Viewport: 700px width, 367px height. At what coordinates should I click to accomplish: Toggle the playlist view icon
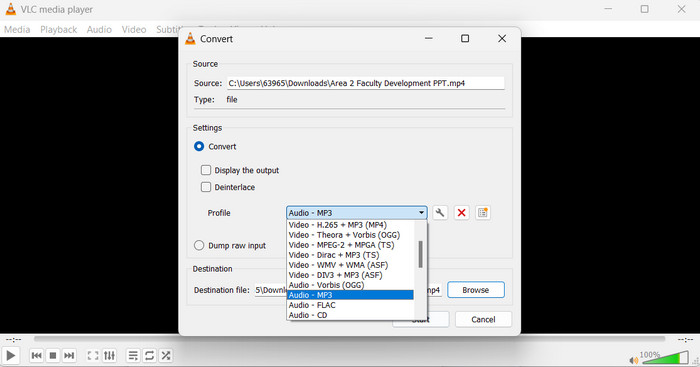[x=133, y=355]
